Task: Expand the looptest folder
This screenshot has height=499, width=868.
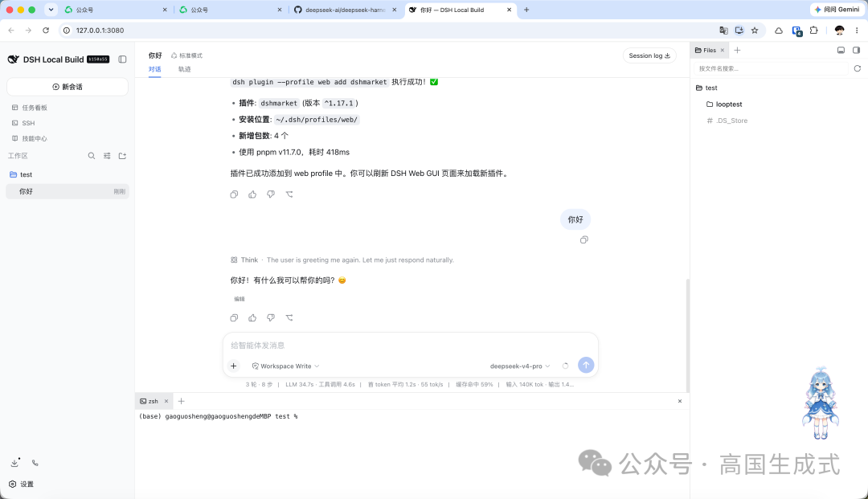Action: pos(724,104)
